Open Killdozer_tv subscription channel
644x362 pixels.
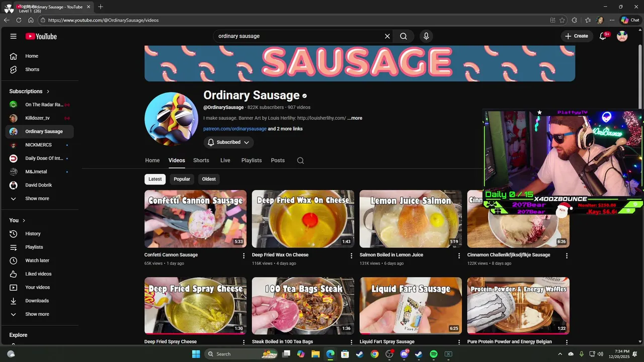click(x=39, y=118)
